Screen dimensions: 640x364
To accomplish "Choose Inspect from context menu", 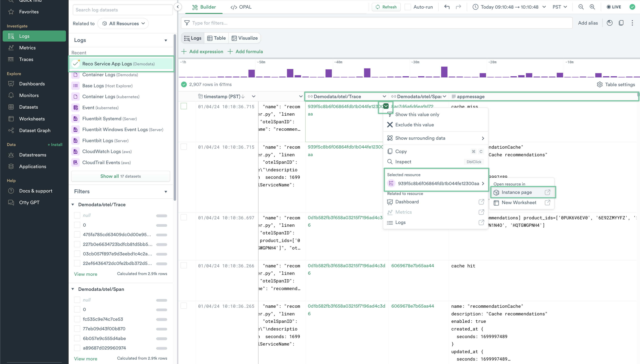I will coord(435,162).
